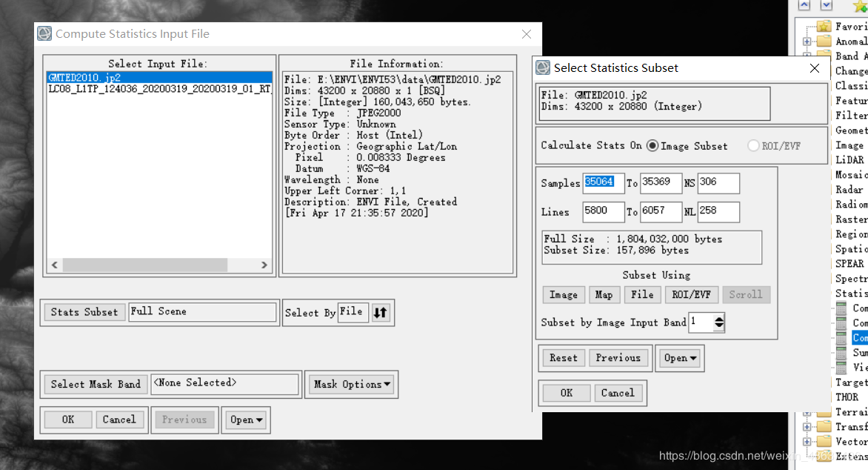Click the Map subset button
The width and height of the screenshot is (868, 470).
[604, 295]
